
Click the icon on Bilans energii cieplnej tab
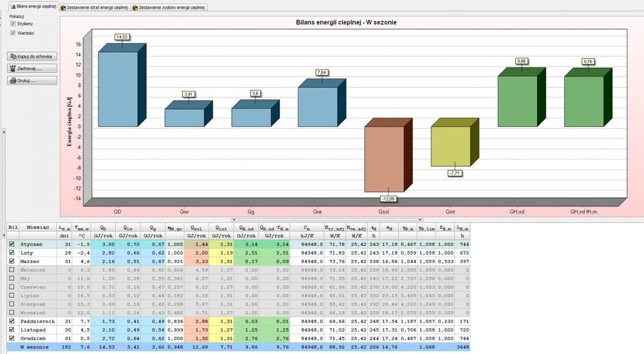tap(6, 8)
